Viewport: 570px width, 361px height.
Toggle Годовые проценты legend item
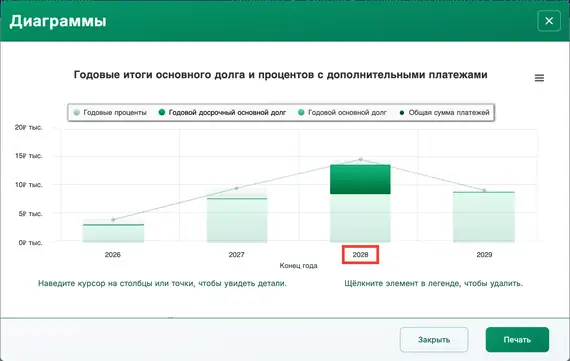110,113
